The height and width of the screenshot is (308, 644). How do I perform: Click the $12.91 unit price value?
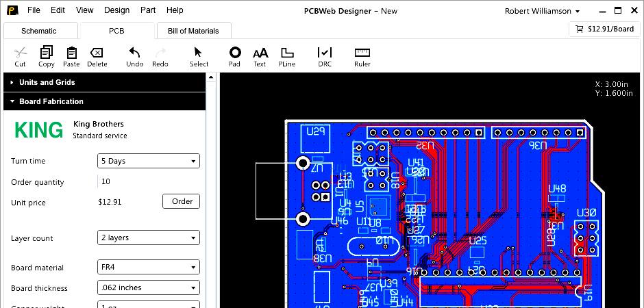pyautogui.click(x=110, y=202)
